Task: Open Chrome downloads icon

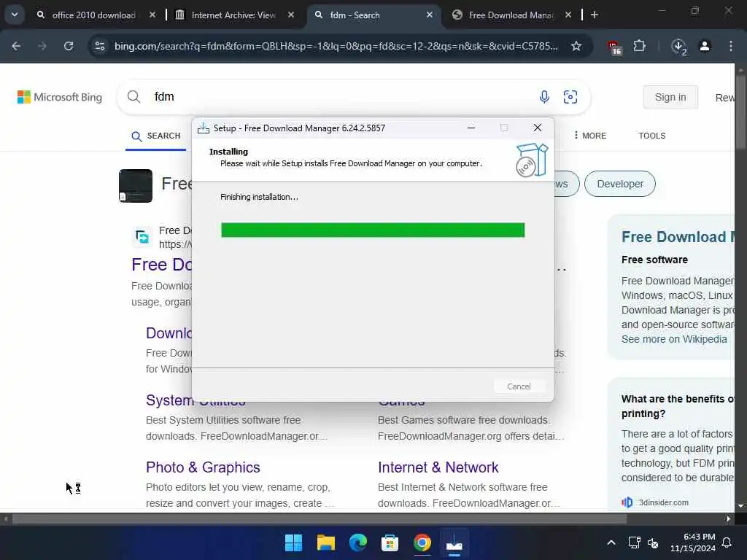Action: [678, 47]
